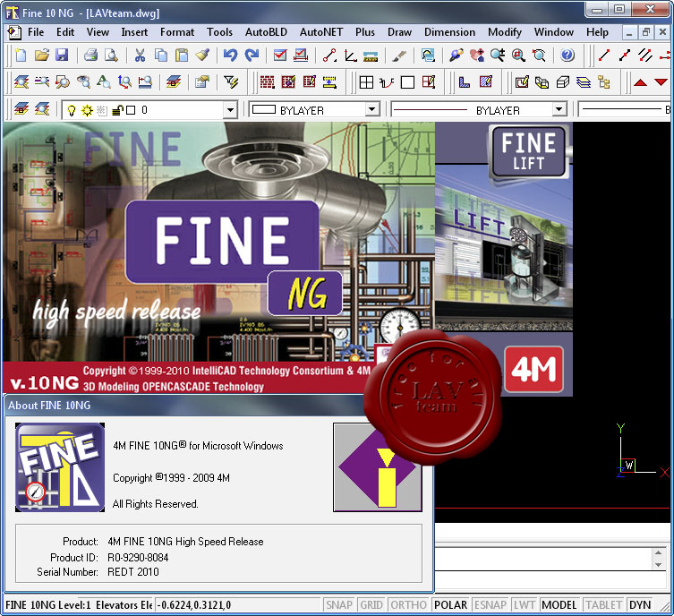Viewport: 674px width, 616px height.
Task: Click command line scrollbar down arrow
Action: click(x=659, y=565)
